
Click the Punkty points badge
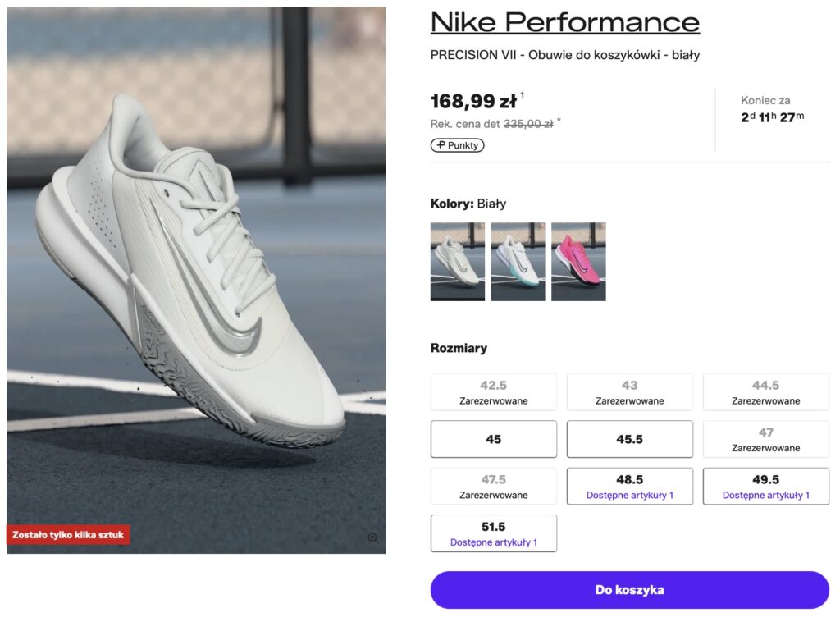tap(457, 145)
